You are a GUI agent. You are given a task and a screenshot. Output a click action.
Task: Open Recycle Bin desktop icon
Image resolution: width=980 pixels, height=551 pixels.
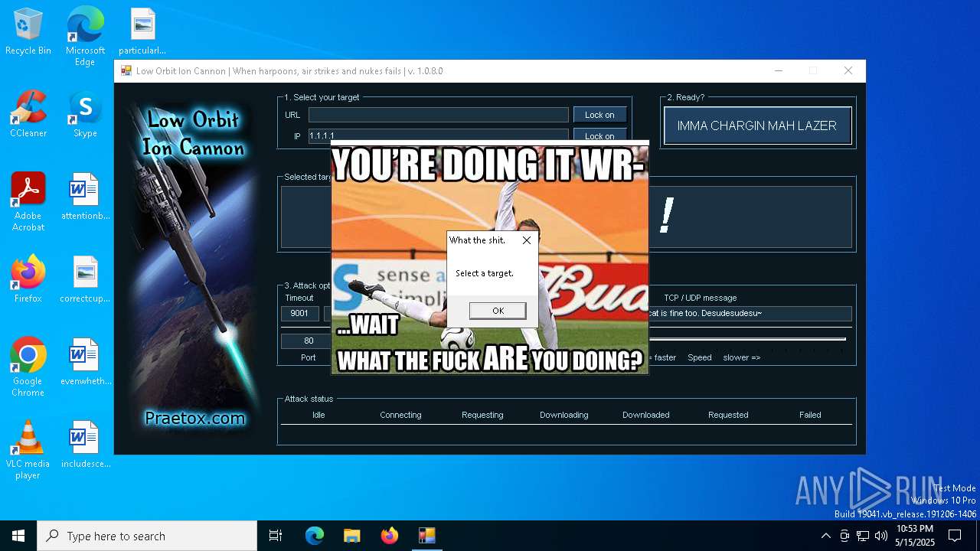coord(28,32)
